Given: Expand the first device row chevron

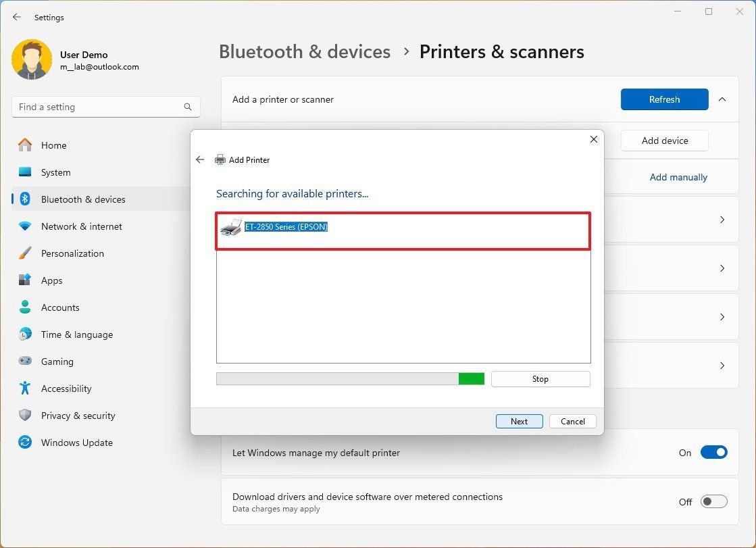Looking at the screenshot, I should (722, 220).
